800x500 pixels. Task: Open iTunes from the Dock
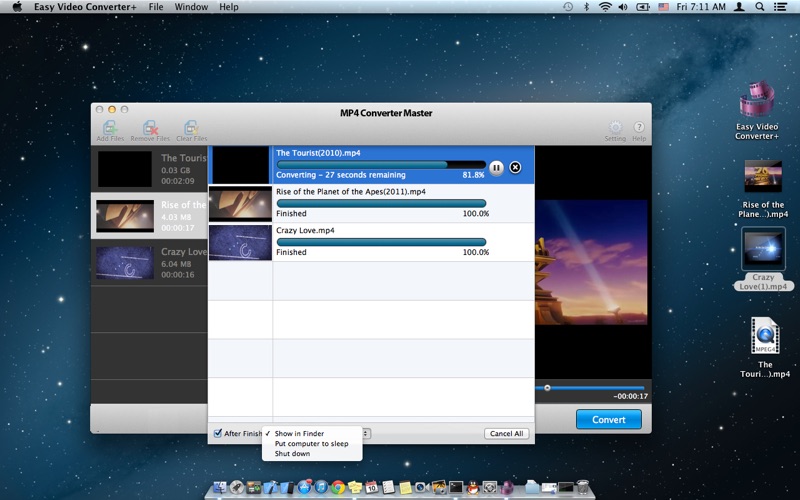coord(321,487)
